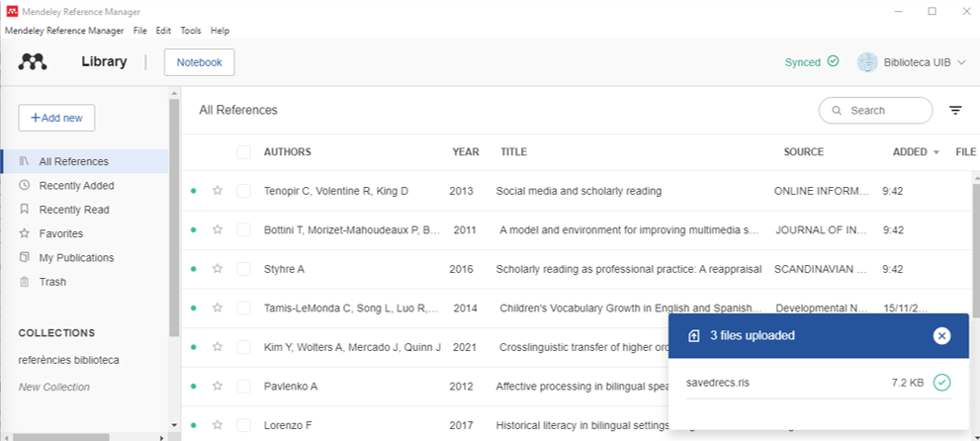Click the Mendeley logo icon beside Library
This screenshot has width=980, height=441.
tap(33, 61)
